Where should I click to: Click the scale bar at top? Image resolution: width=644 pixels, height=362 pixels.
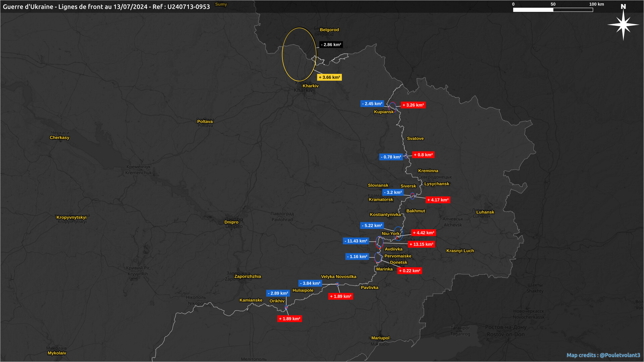click(x=553, y=10)
